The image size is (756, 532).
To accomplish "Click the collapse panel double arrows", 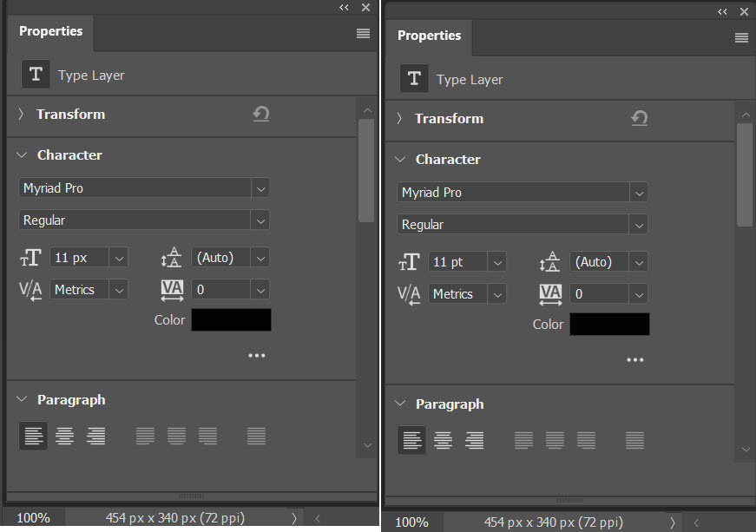I will 344,7.
